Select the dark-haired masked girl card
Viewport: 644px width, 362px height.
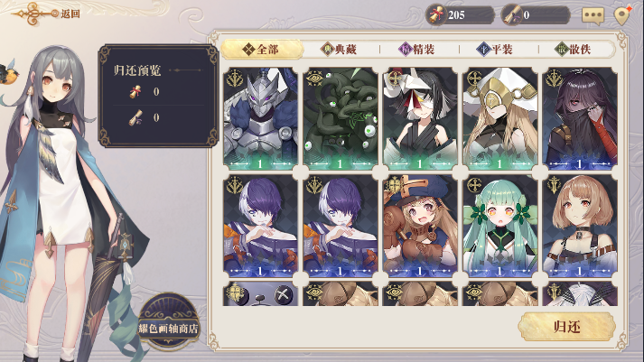click(580, 119)
